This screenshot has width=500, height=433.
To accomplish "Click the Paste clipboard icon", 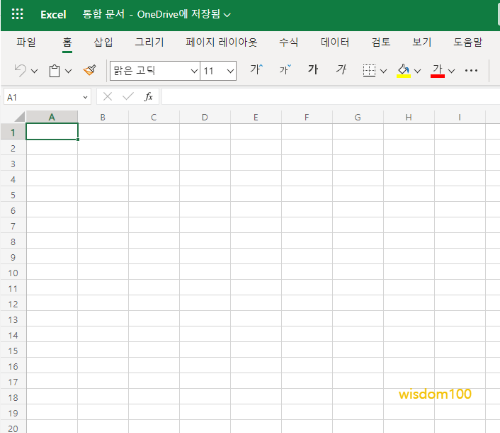I will point(54,71).
